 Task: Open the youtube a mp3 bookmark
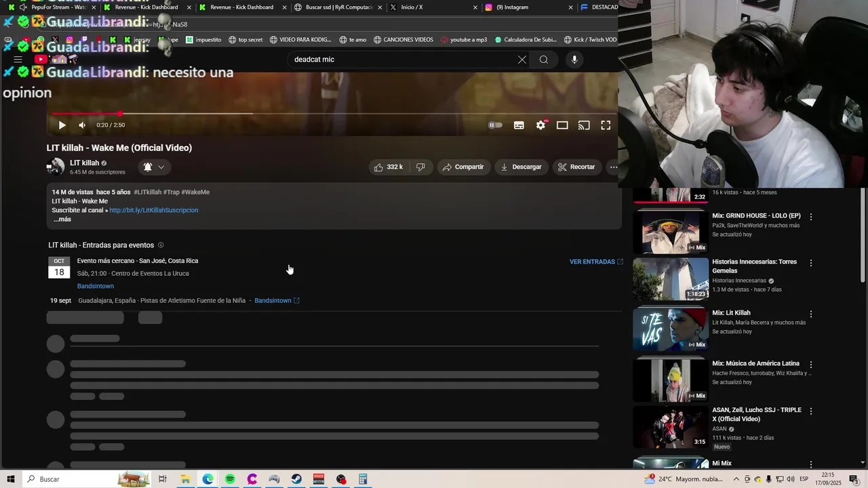click(464, 40)
